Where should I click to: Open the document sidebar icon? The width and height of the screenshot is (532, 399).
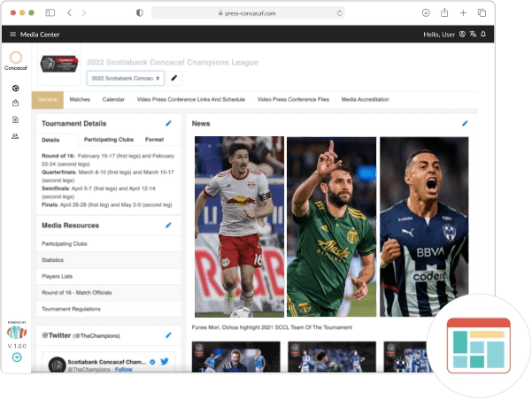pos(16,119)
